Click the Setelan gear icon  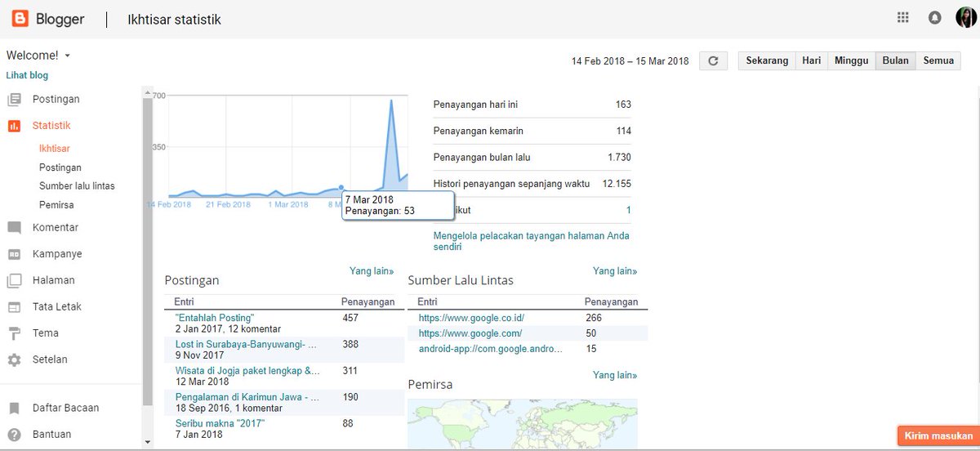coord(14,359)
